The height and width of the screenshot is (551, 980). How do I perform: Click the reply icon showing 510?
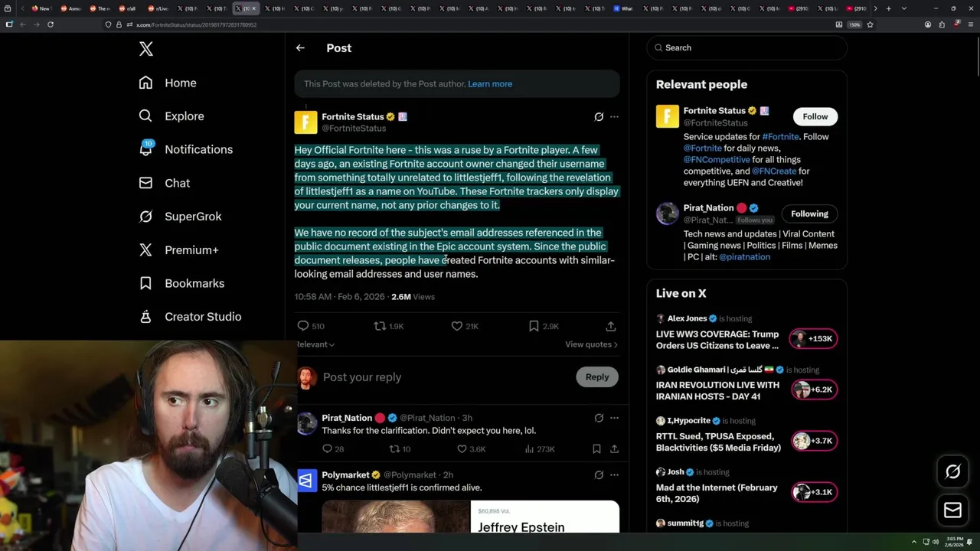click(x=302, y=326)
